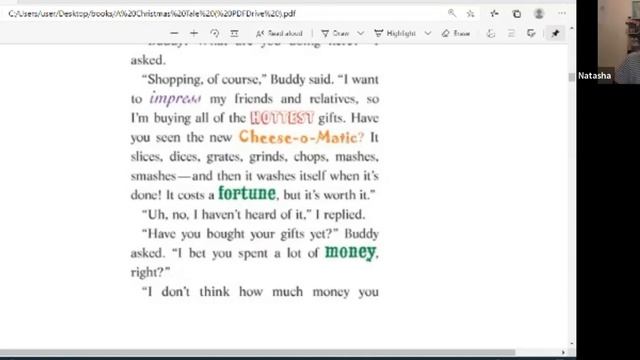This screenshot has height=360, width=640.
Task: Click the green word "money"
Action: [x=350, y=252]
